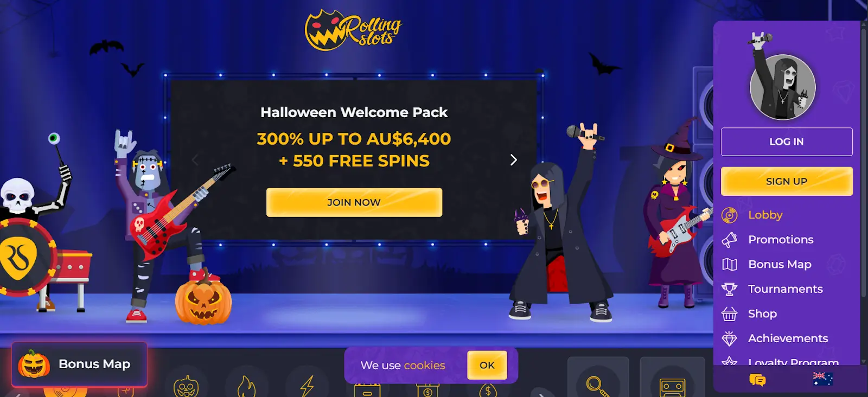Go to next banner slide arrow
This screenshot has height=397, width=868.
pos(513,160)
